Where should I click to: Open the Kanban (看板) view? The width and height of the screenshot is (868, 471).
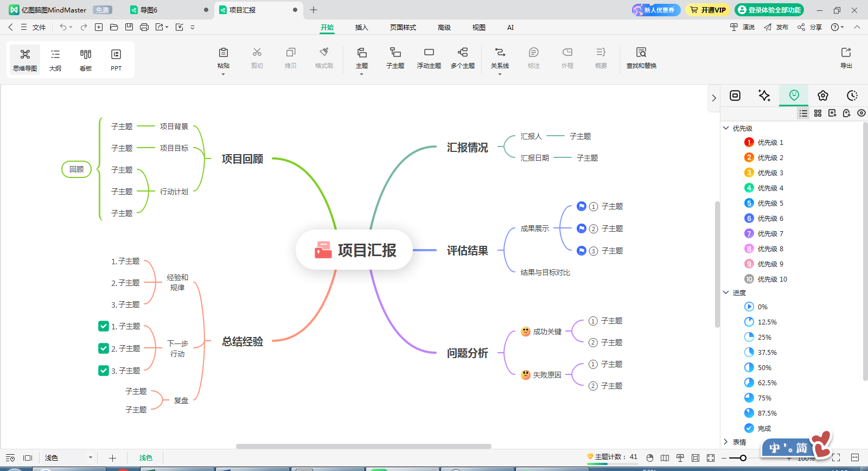(86, 59)
